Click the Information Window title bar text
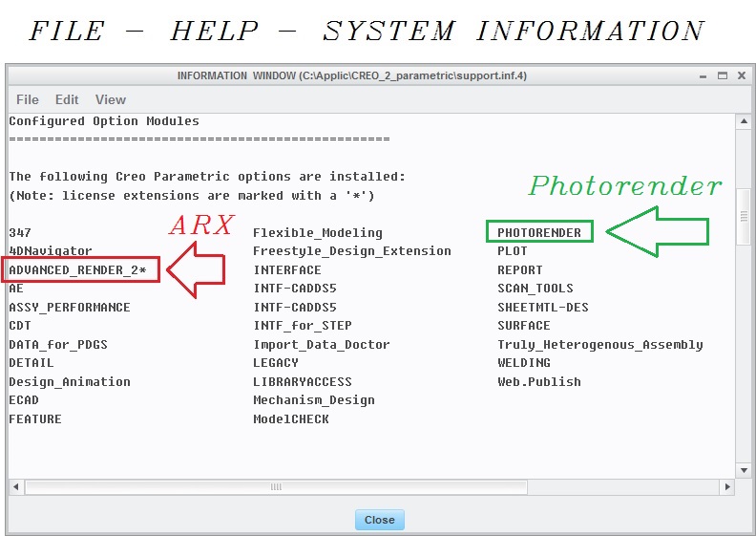Viewport: 756px width, 536px height. point(352,75)
